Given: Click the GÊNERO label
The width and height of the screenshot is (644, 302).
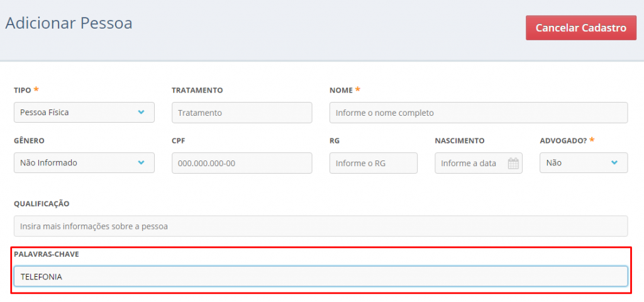Looking at the screenshot, I should pos(29,141).
